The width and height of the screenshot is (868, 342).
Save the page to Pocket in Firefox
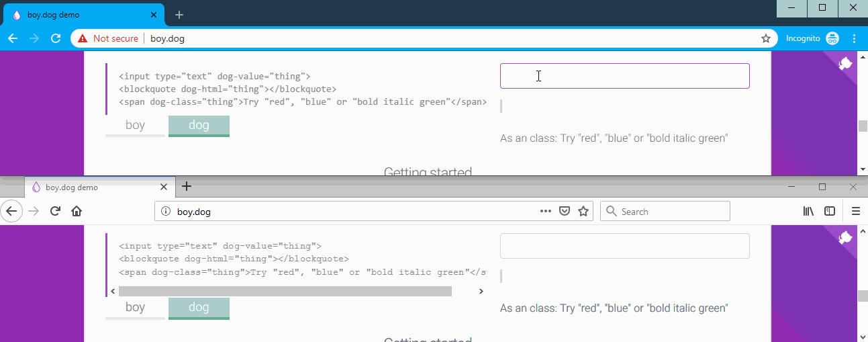[565, 211]
